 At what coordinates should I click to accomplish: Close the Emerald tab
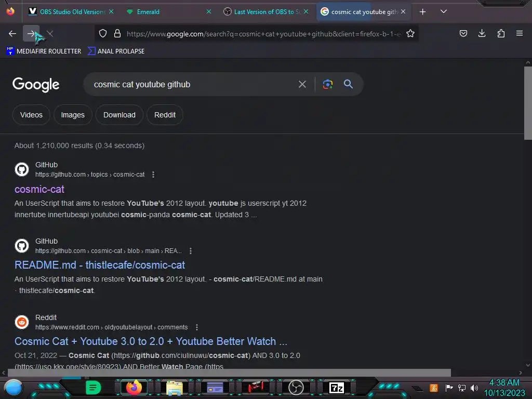(209, 11)
